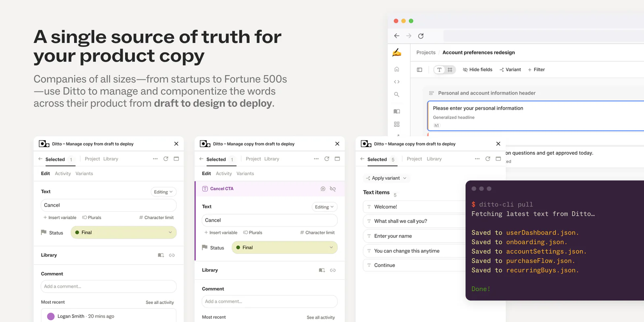Open Final status dropdown in first panel
The height and width of the screenshot is (322, 644).
pos(124,233)
